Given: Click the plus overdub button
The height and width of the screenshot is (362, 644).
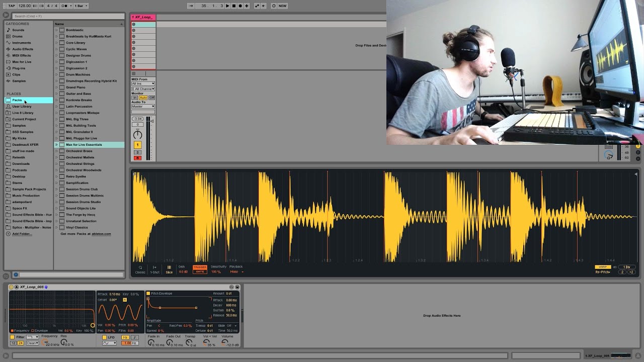Looking at the screenshot, I should (x=247, y=6).
